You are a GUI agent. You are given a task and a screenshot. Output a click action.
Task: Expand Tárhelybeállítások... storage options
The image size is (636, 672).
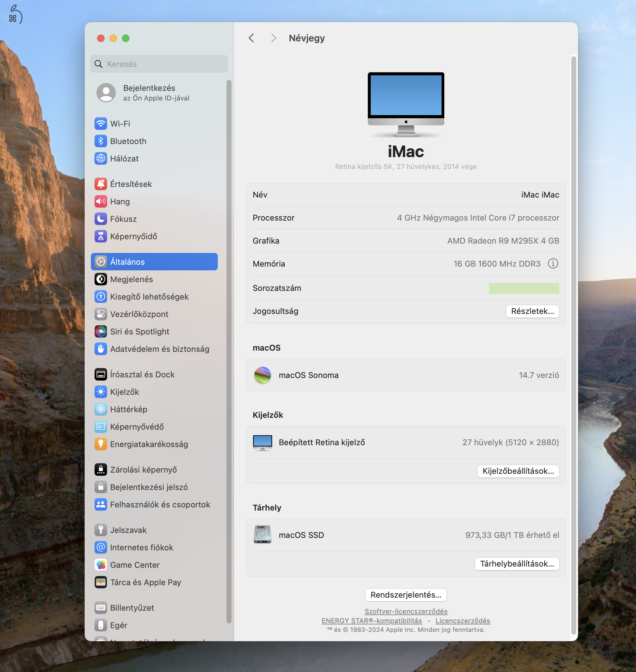[517, 563]
